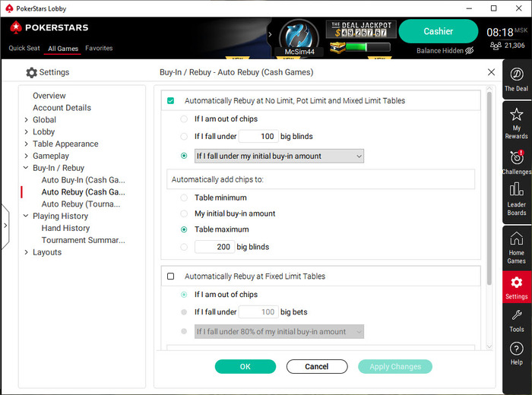Switch to Favorites tab
The image size is (532, 395).
pos(99,48)
